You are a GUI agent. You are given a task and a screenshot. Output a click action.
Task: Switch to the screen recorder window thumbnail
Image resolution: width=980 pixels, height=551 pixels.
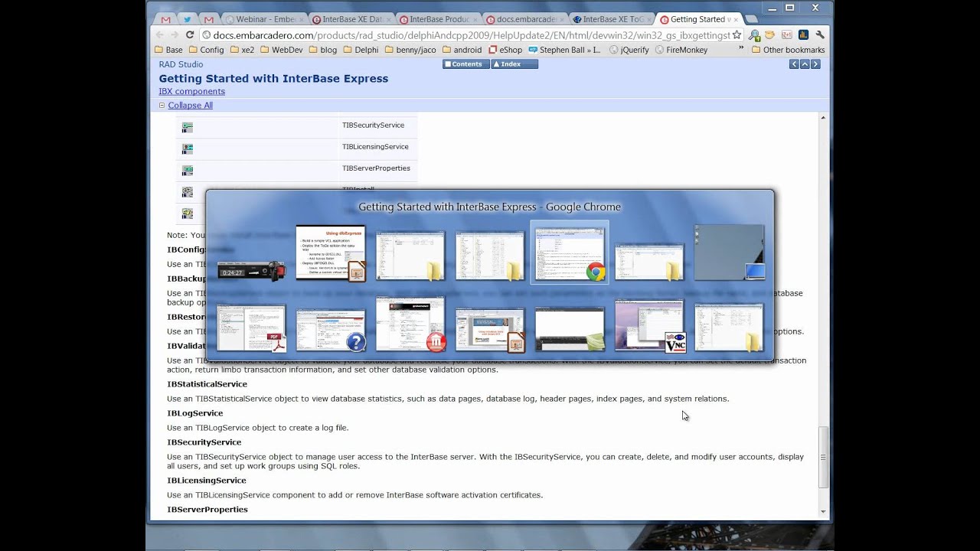coord(251,271)
